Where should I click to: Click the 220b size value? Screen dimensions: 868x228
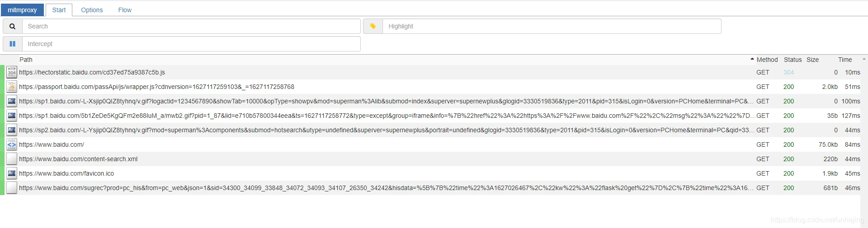pyautogui.click(x=830, y=159)
